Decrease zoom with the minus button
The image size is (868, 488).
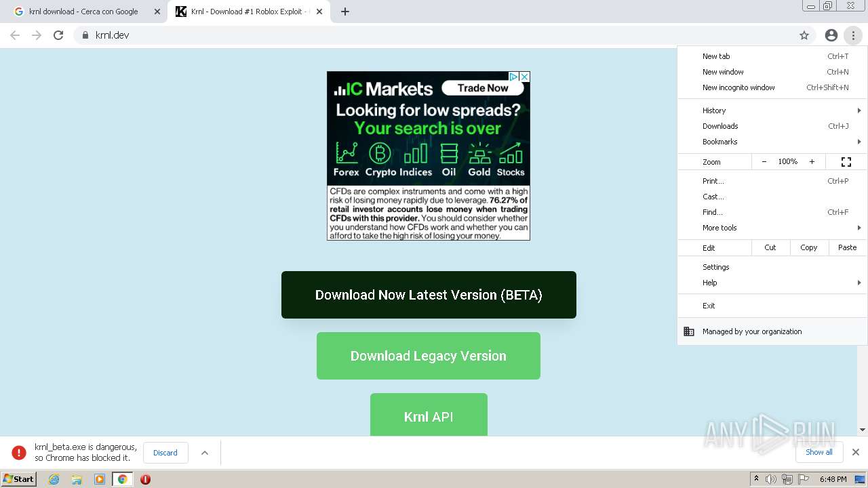pos(764,162)
